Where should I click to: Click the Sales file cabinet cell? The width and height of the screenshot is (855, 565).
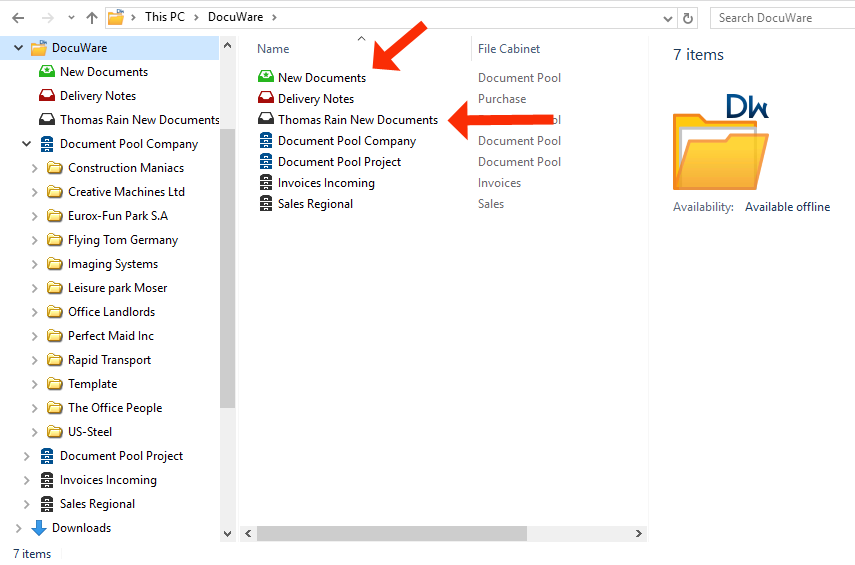click(x=491, y=204)
